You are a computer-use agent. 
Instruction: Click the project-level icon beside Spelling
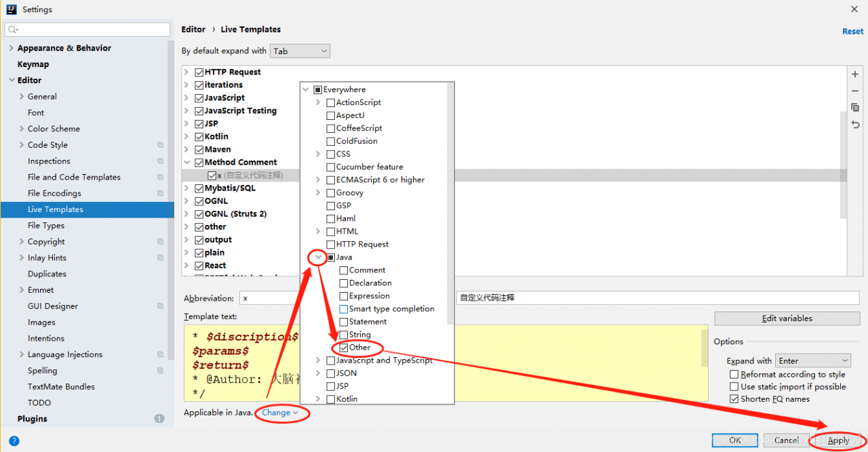point(160,371)
